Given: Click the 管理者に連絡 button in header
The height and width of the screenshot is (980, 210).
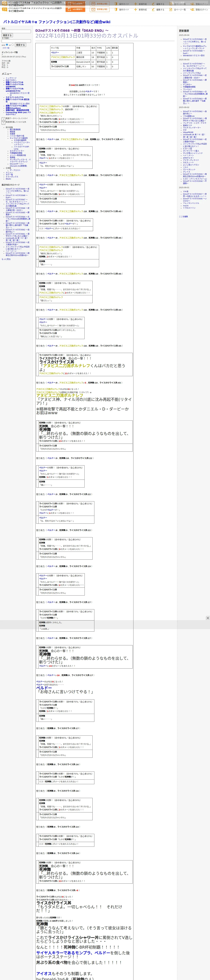Looking at the screenshot, I should [x=99, y=9].
